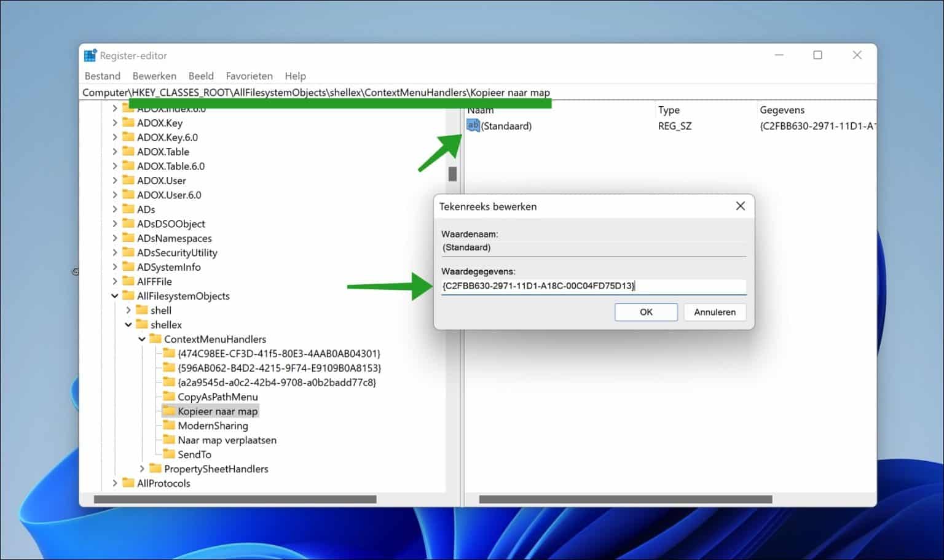Click the ADSystemInfo folder icon
Image resolution: width=944 pixels, height=560 pixels.
(x=128, y=267)
